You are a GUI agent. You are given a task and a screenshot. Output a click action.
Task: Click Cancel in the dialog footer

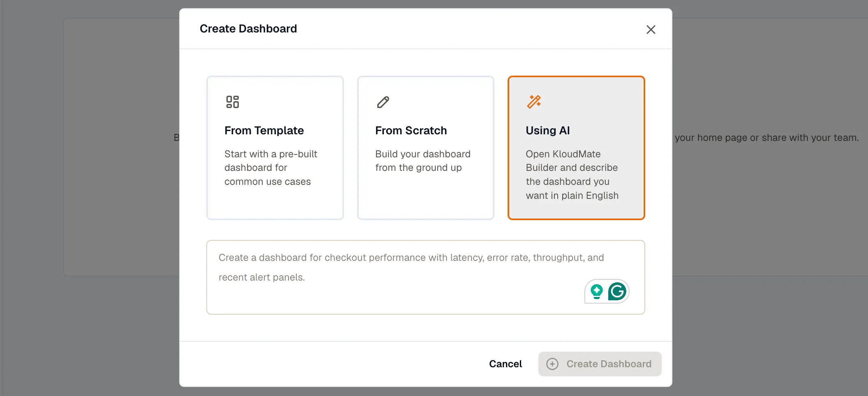click(x=506, y=364)
